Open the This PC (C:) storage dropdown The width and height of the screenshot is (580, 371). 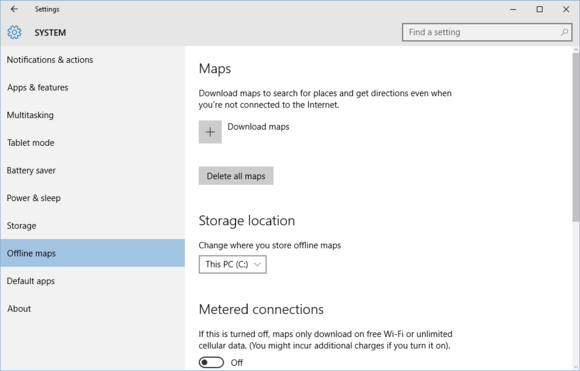[x=232, y=264]
